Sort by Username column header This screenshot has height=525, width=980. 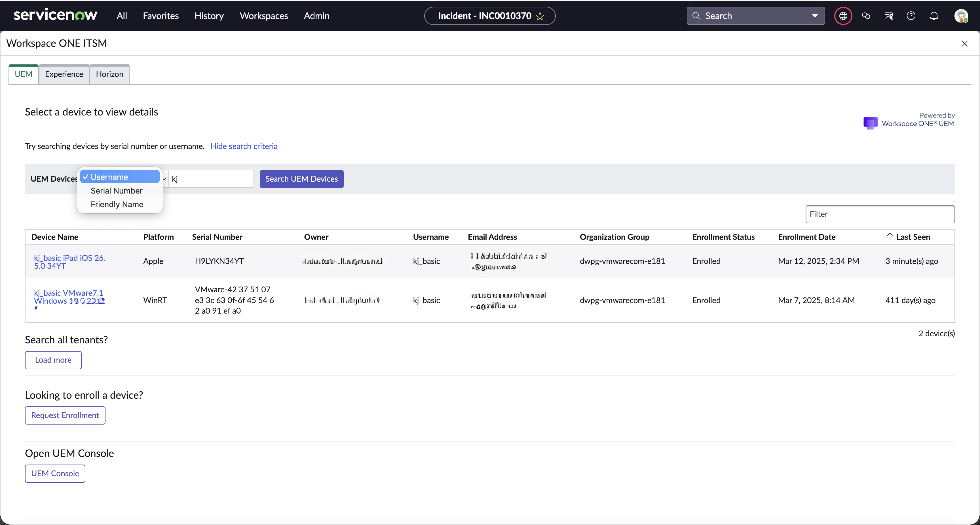(431, 237)
